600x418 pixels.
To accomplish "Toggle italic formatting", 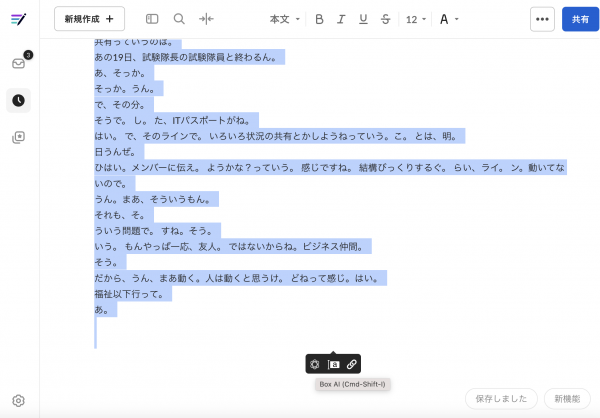I will click(340, 19).
